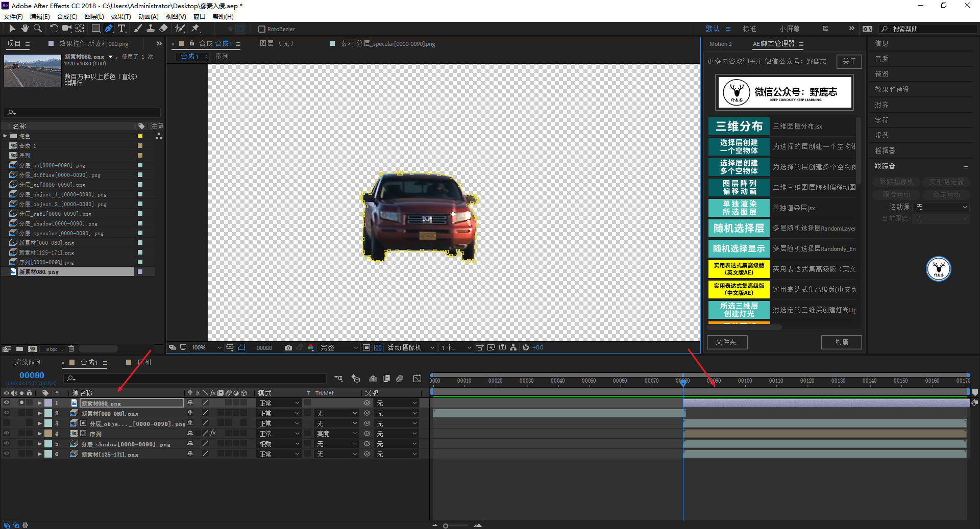This screenshot has width=980, height=529.
Task: Open the 文件(F) menu
Action: 13,17
